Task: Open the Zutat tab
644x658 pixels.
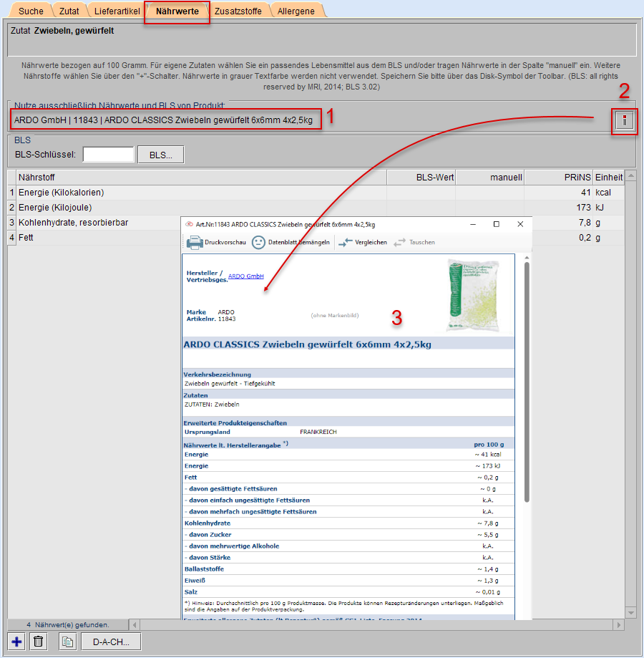Action: point(69,11)
